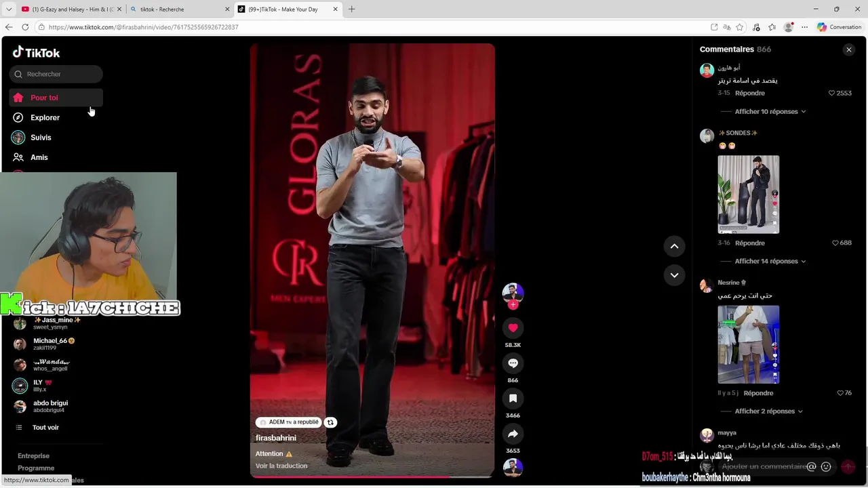The image size is (868, 488).
Task: Click Voir la traduction link
Action: (281, 466)
